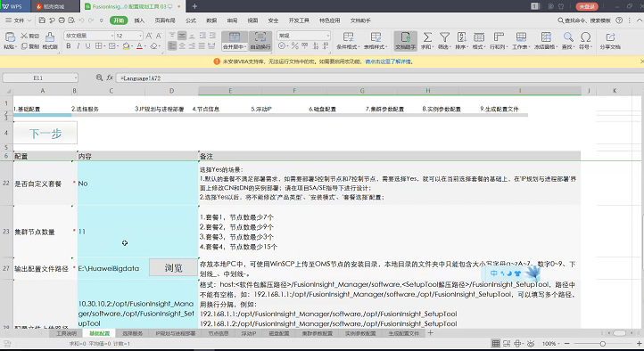644x351 pixels.
Task: Click the Symbol (符号) omega icon
Action: coord(586,37)
